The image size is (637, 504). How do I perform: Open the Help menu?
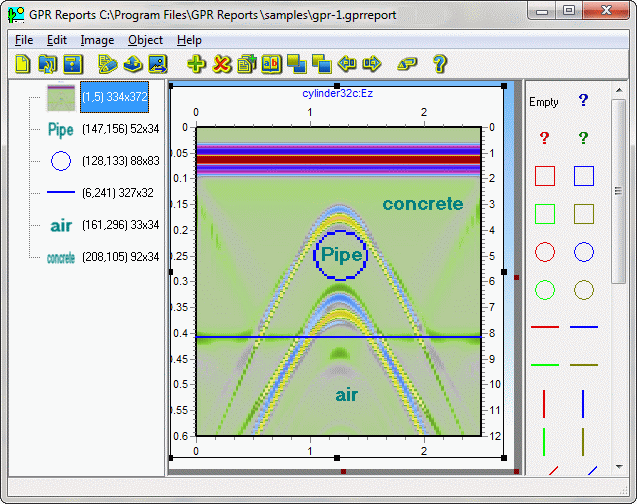click(189, 40)
